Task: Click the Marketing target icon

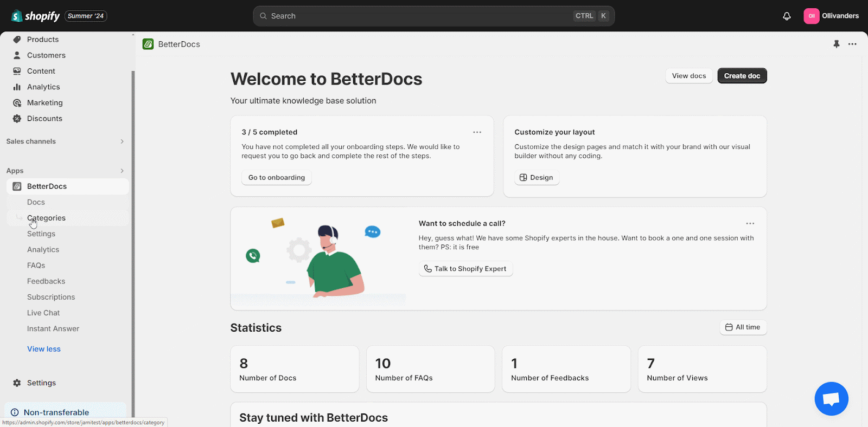Action: coord(17,102)
